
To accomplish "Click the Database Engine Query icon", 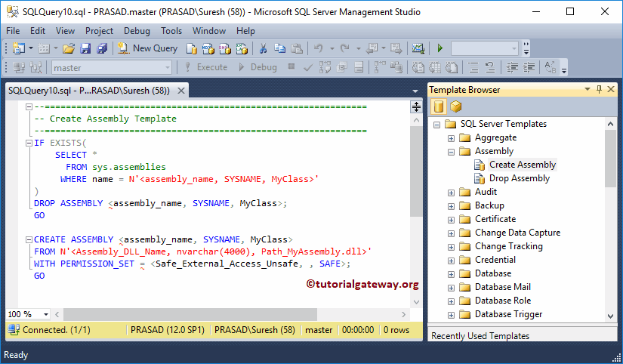I will tap(192, 48).
